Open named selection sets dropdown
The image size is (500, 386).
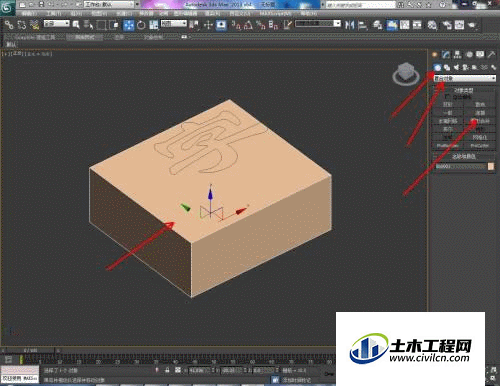[318, 23]
